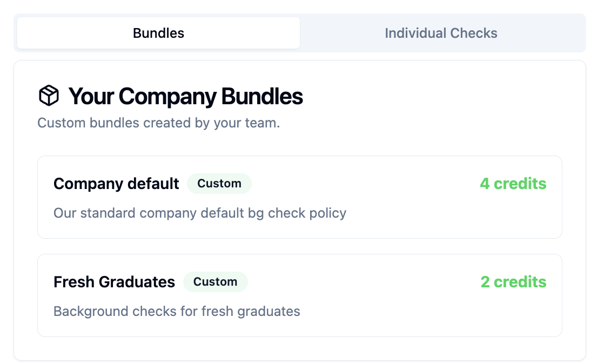Select the Fresh Graduates bundle card
The image size is (604, 364).
pyautogui.click(x=300, y=295)
